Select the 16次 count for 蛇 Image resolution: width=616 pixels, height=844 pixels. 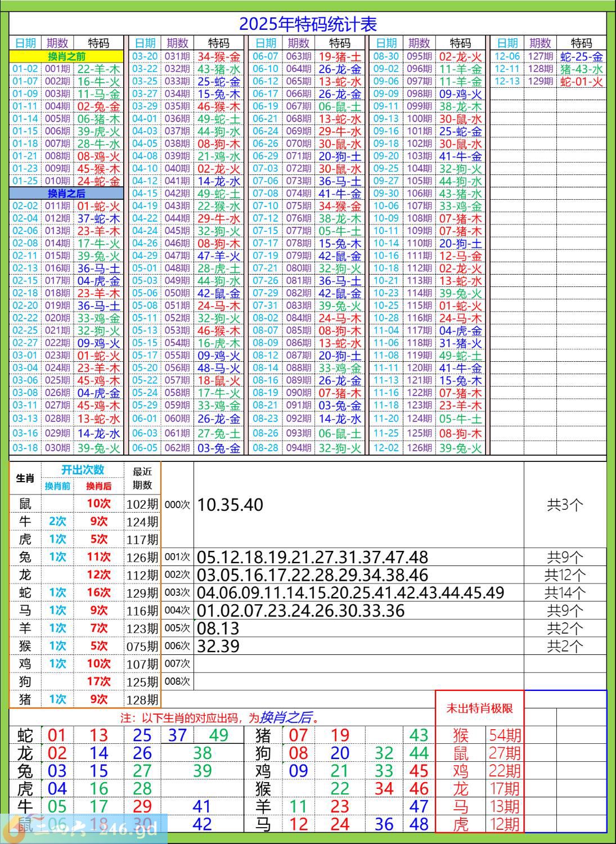click(98, 592)
